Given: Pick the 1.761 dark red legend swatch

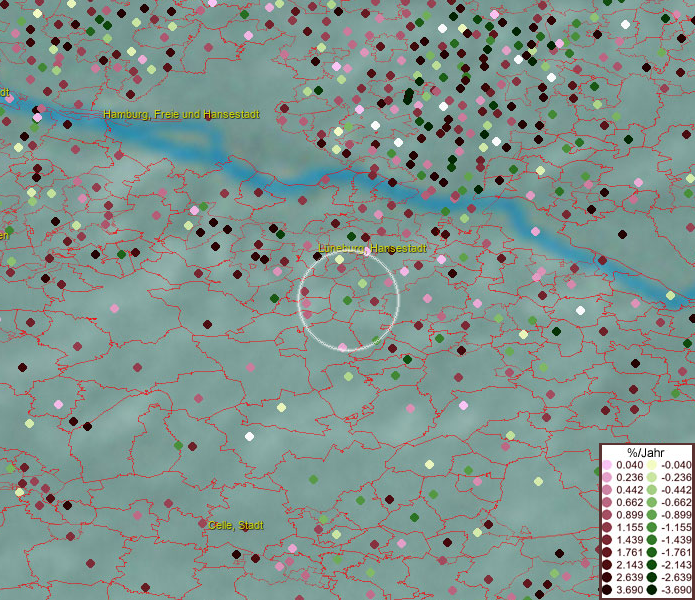Looking at the screenshot, I should (x=607, y=552).
